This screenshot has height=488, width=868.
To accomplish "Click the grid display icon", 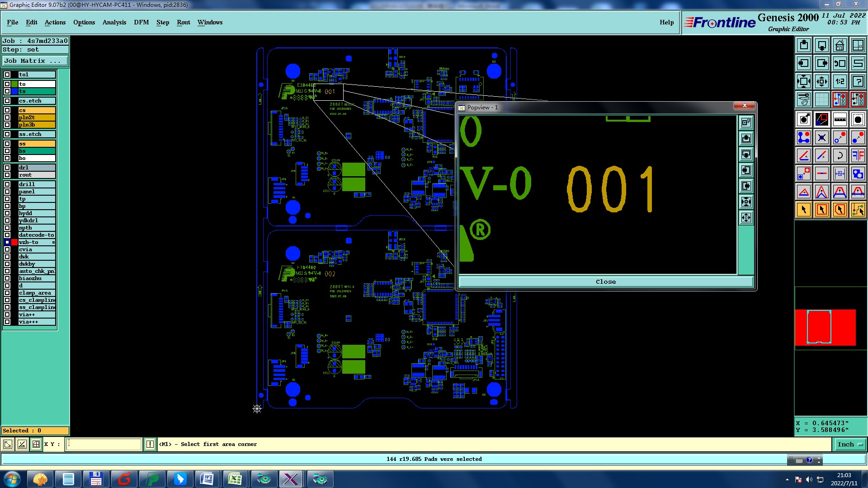I will coord(821,99).
